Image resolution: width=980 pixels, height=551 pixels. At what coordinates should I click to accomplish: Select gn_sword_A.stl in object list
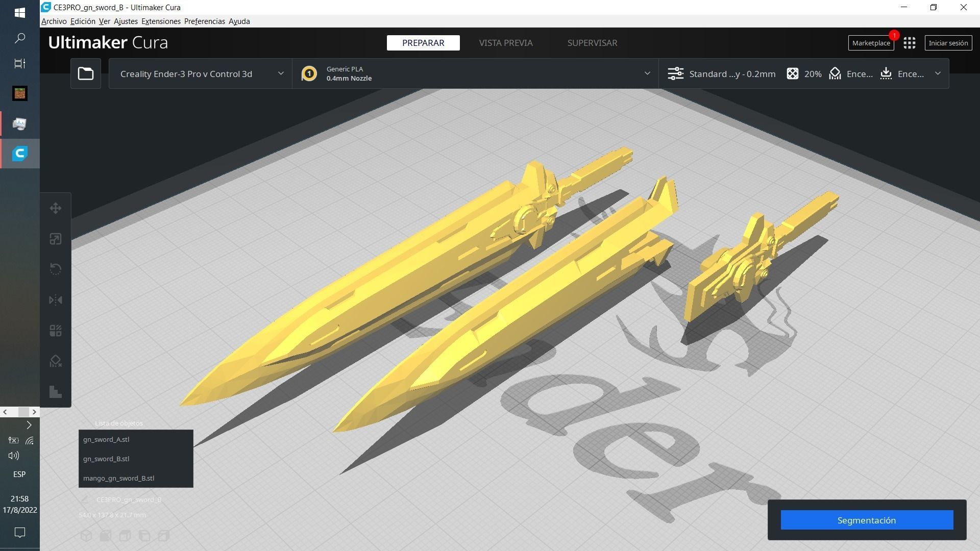tap(136, 439)
